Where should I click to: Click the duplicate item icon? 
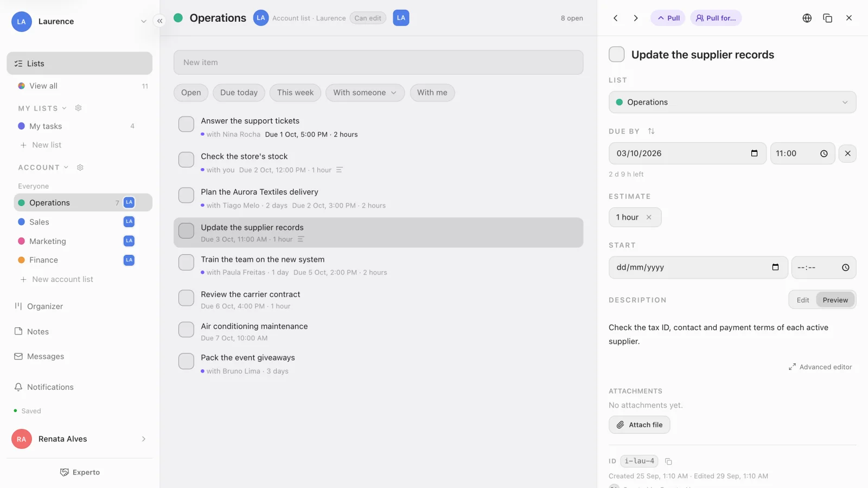[828, 18]
